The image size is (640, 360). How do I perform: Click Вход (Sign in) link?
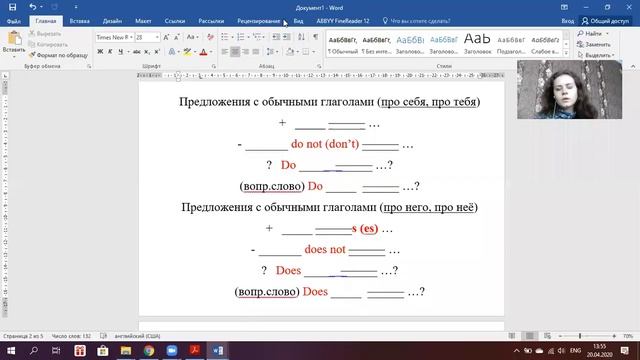tap(567, 21)
